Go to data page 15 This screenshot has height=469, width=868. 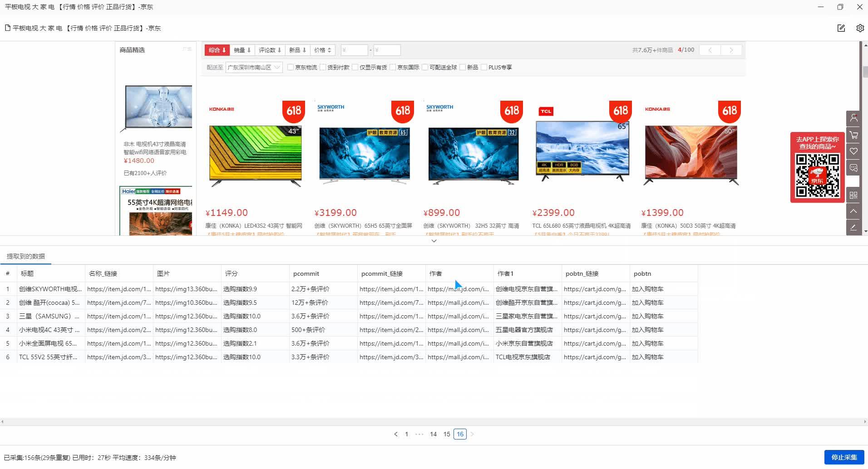447,434
